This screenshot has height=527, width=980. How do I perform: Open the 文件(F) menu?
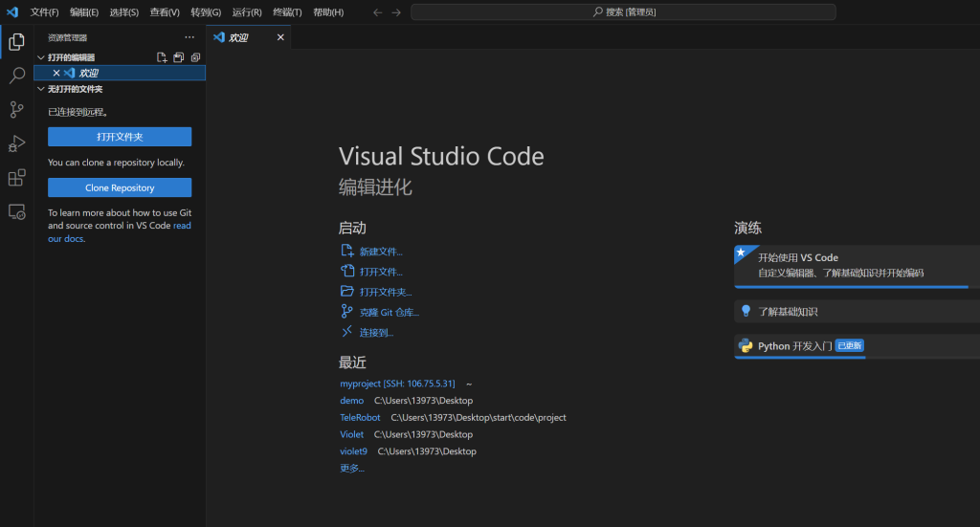point(44,12)
